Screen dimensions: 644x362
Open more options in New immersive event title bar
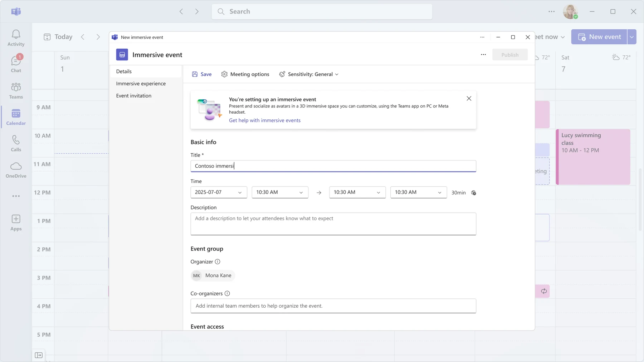click(482, 37)
